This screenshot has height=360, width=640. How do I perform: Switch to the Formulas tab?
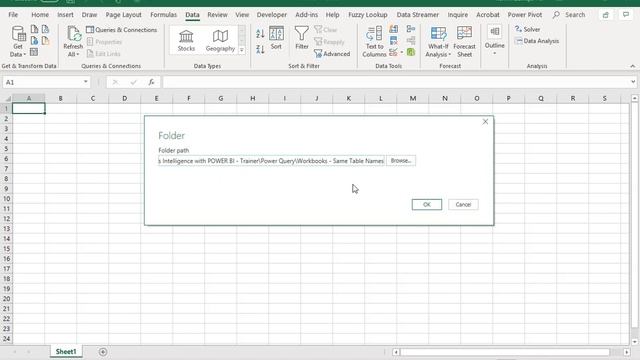[x=163, y=15]
